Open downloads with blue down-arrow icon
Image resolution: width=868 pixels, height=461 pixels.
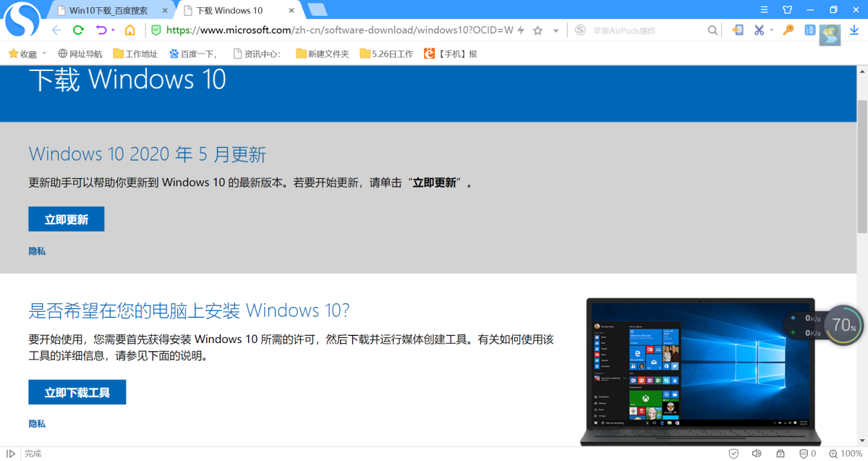click(x=854, y=30)
